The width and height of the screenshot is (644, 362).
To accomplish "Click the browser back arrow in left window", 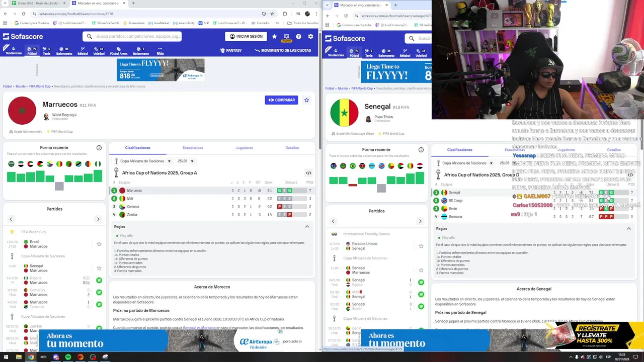I will (6, 14).
